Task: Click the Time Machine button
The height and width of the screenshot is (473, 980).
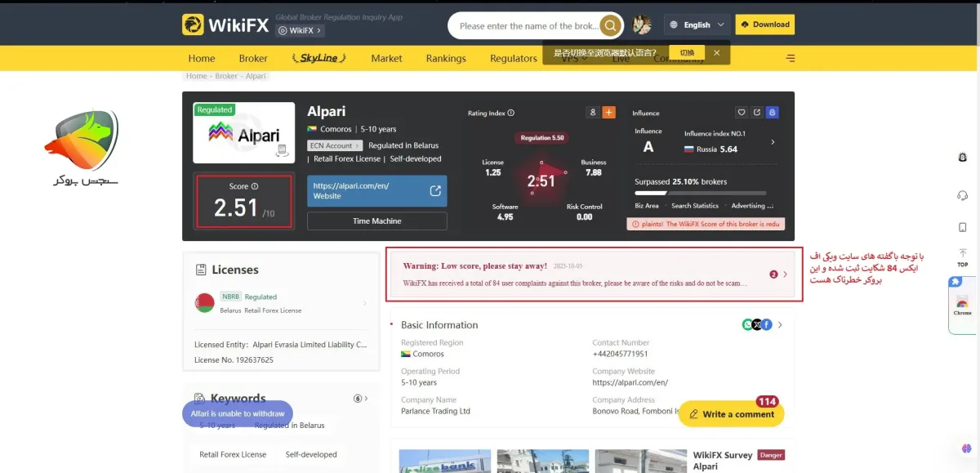Action: click(377, 221)
